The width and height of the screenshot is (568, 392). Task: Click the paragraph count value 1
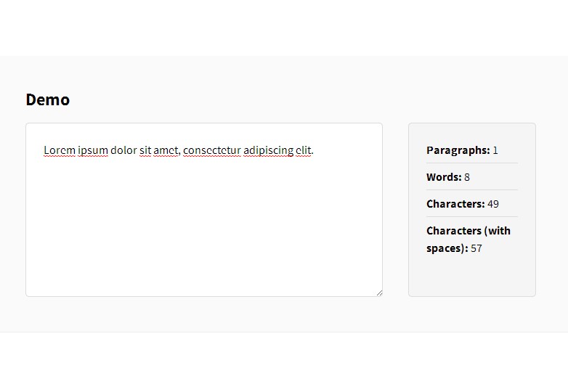click(495, 150)
